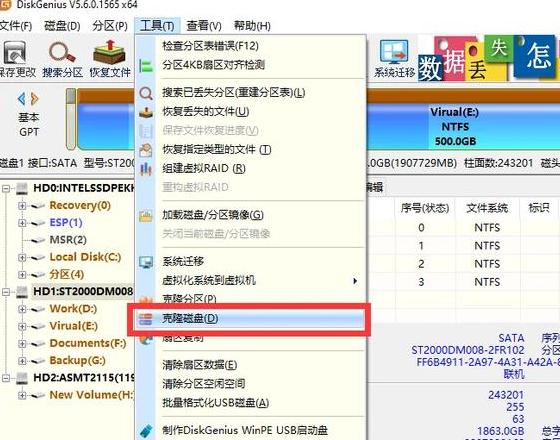The height and width of the screenshot is (440, 560).
Task: Click monitor icon beside 系统迁移 menu entry
Action: tap(146, 262)
